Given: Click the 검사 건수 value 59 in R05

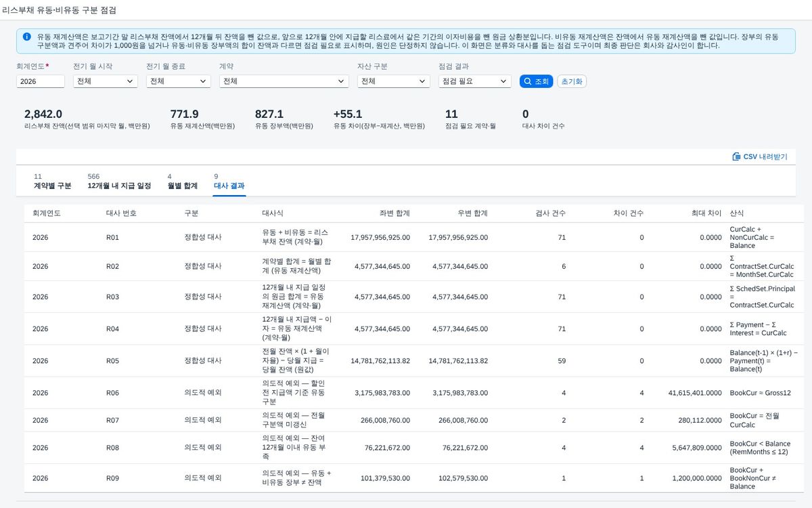Looking at the screenshot, I should (562, 361).
